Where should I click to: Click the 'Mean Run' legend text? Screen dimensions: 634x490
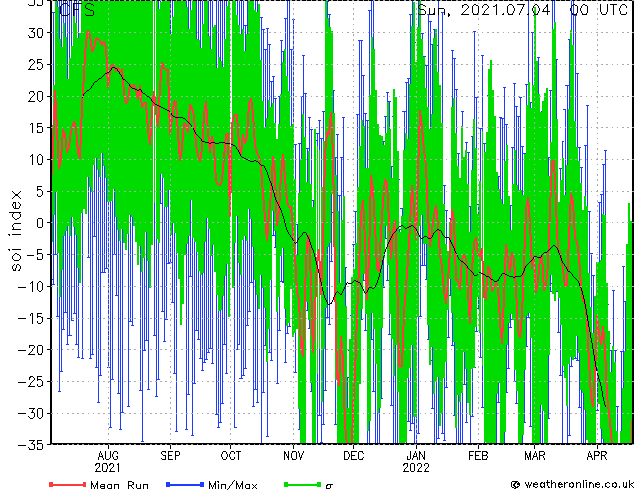pyautogui.click(x=120, y=485)
